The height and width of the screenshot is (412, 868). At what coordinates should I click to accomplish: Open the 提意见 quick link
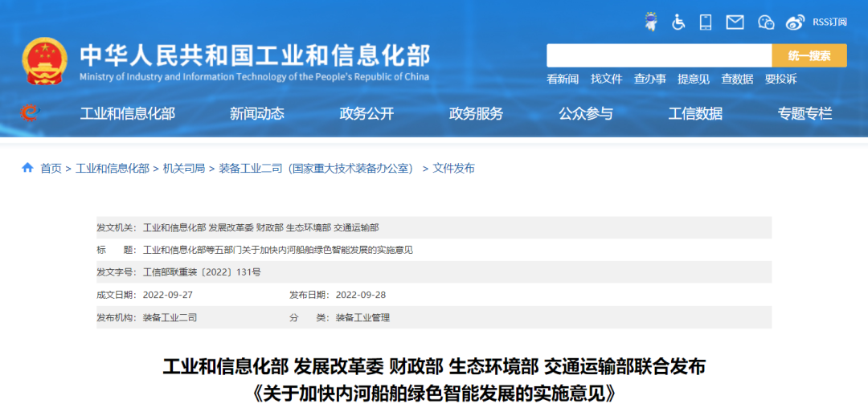coord(693,79)
